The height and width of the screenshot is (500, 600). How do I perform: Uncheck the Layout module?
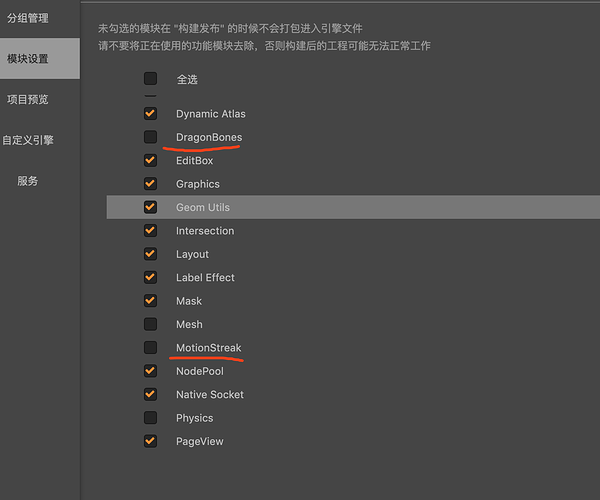[x=150, y=254]
